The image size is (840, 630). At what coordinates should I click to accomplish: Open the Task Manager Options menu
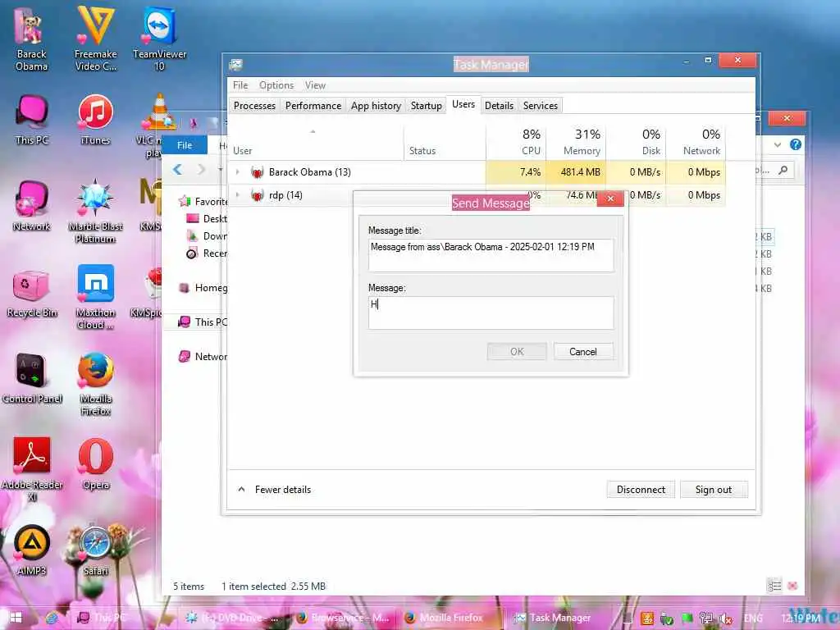point(276,85)
